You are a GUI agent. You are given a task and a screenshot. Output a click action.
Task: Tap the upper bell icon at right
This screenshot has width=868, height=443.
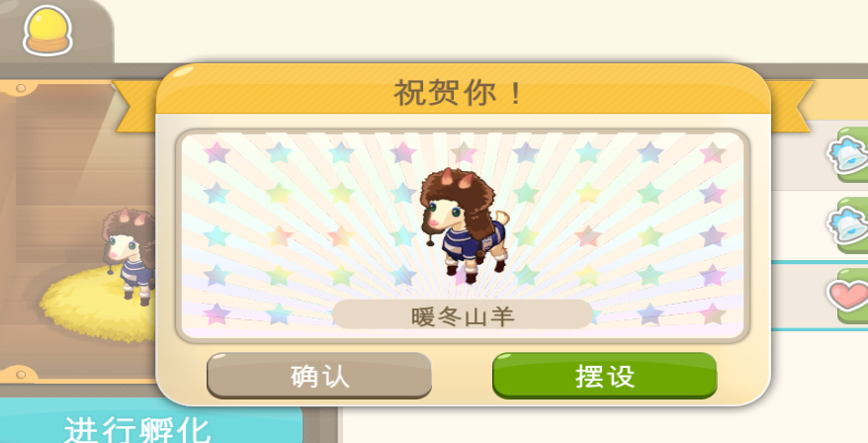[x=848, y=155]
